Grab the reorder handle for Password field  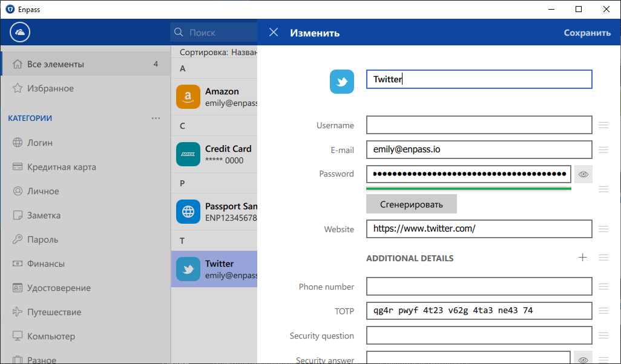pos(603,189)
